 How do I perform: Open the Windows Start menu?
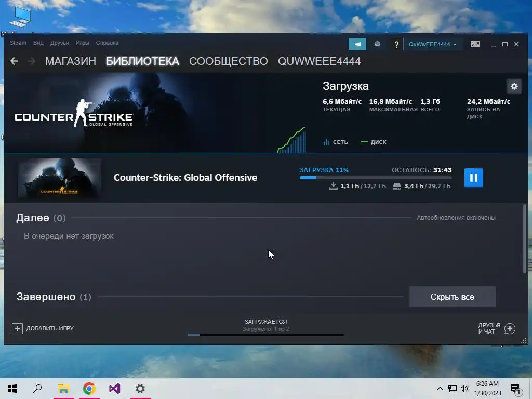pos(12,389)
